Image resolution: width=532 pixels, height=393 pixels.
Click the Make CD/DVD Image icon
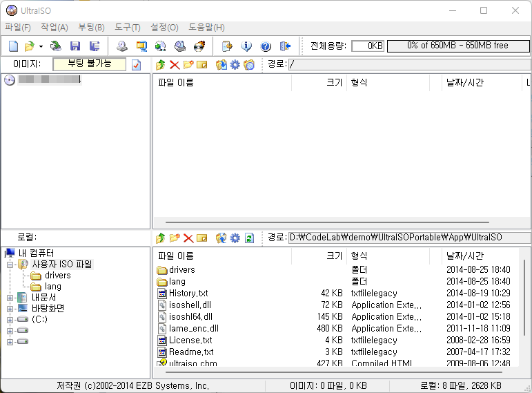[122, 46]
